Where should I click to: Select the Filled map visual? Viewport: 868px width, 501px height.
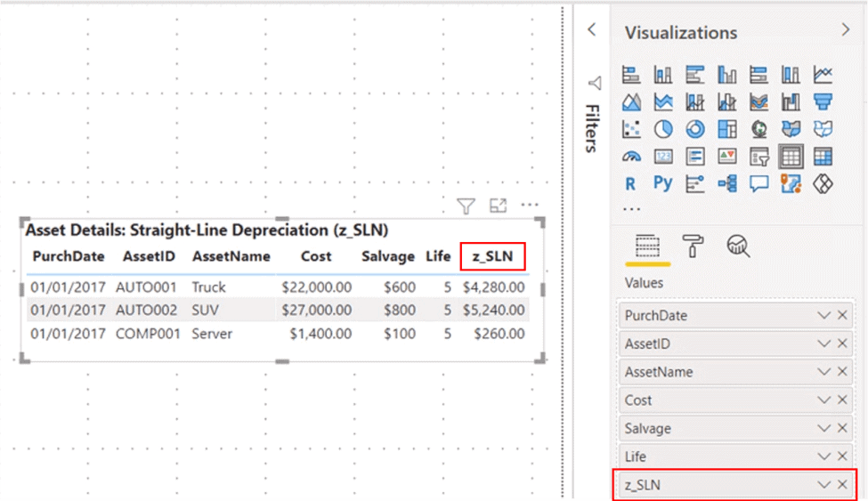[791, 129]
